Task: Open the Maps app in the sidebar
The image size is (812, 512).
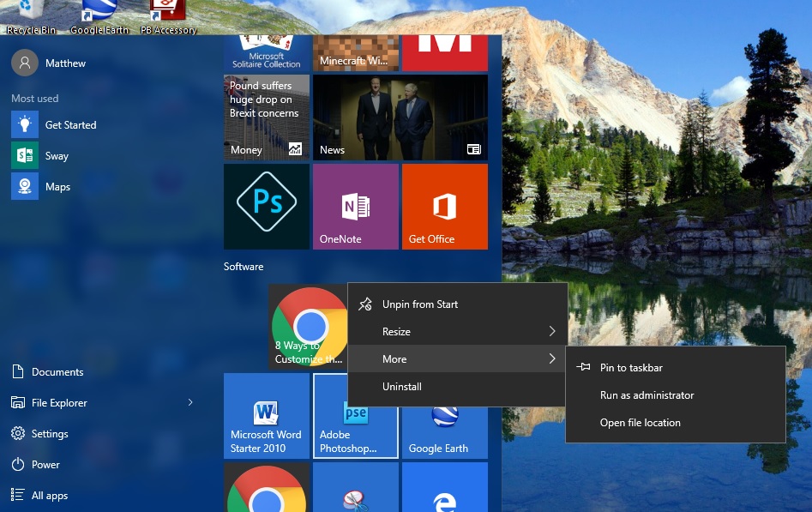Action: click(57, 186)
